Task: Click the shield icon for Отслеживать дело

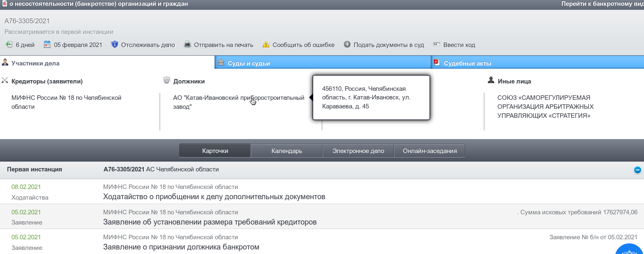Action: coord(115,45)
